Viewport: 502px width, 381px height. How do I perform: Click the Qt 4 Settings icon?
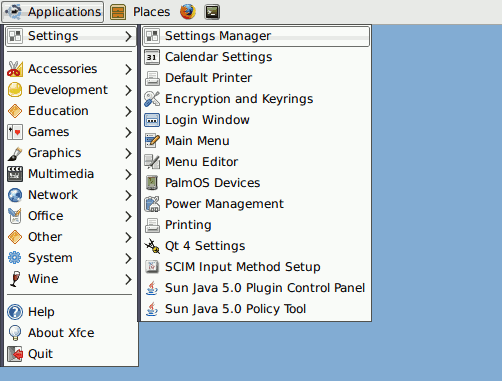[152, 246]
